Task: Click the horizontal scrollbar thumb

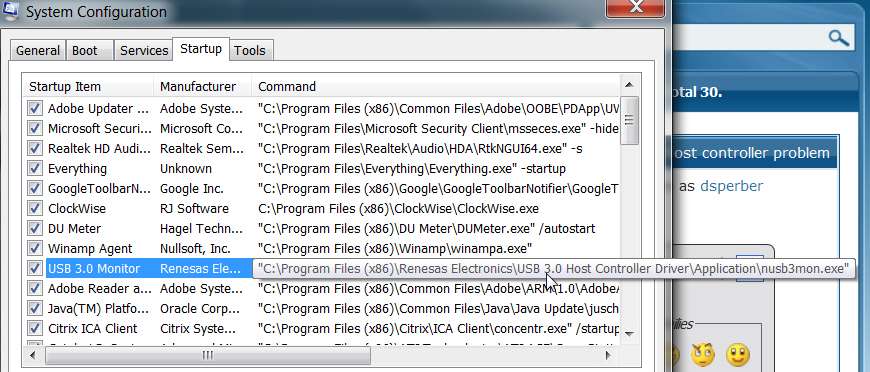Action: coord(208,355)
